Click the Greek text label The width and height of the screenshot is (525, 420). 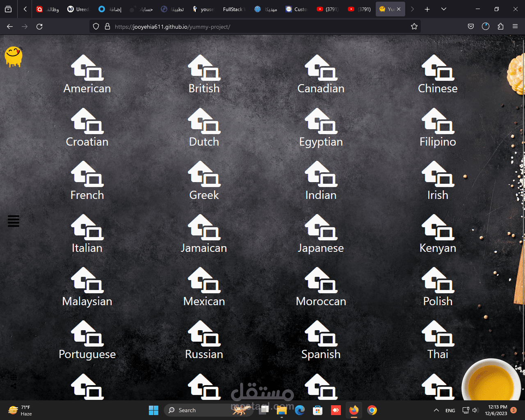click(204, 195)
